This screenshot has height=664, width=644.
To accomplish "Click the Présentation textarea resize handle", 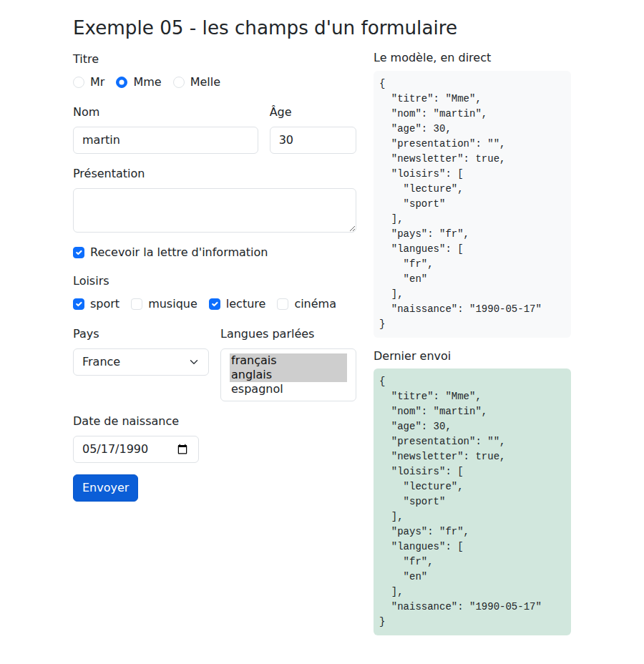I will [x=352, y=229].
